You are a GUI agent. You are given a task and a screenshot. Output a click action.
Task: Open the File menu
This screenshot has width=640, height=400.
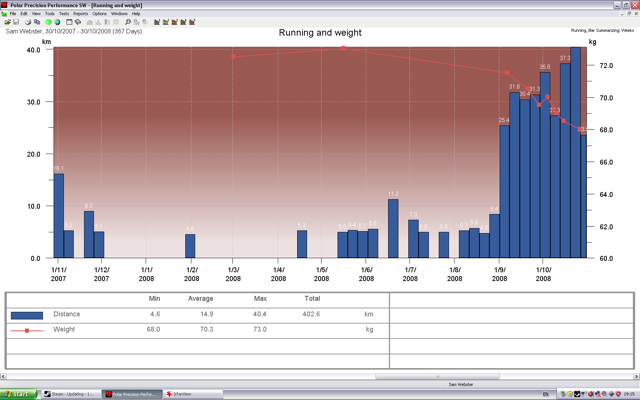(x=13, y=13)
